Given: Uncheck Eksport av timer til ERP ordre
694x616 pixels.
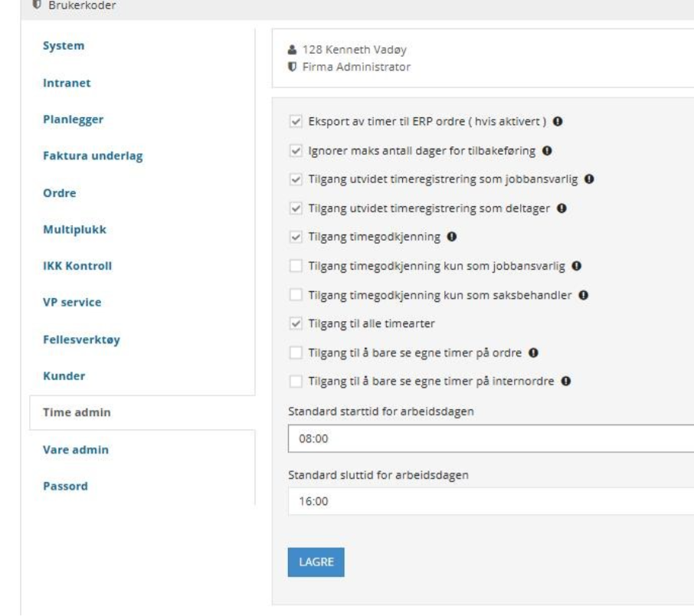Looking at the screenshot, I should tap(296, 121).
